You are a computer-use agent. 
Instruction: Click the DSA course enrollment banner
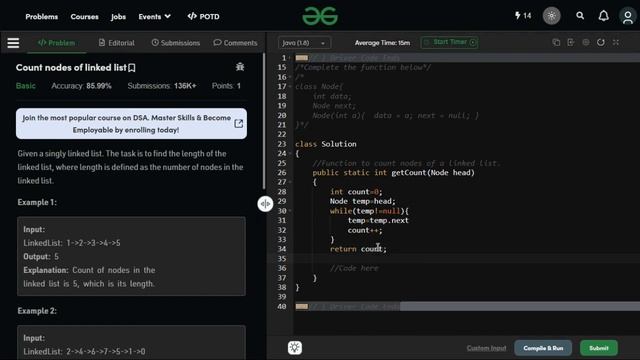coord(131,124)
